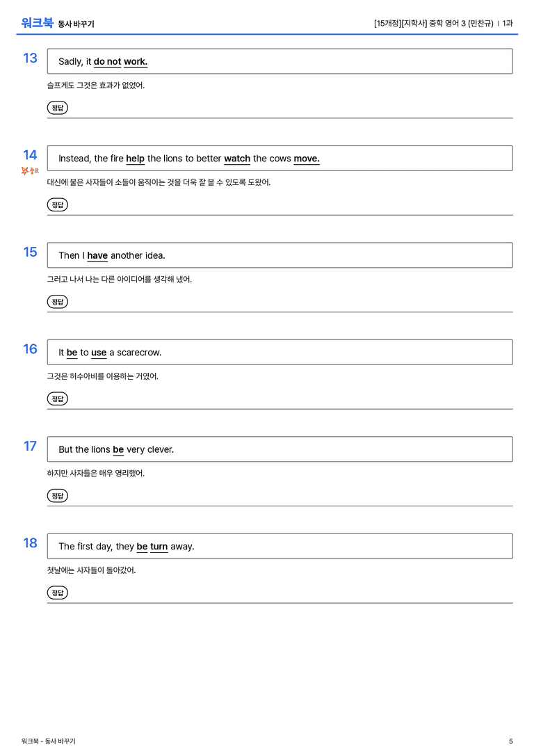Click the 정답 badge under question 13
Image resolution: width=534 pixels, height=756 pixels.
[57, 108]
